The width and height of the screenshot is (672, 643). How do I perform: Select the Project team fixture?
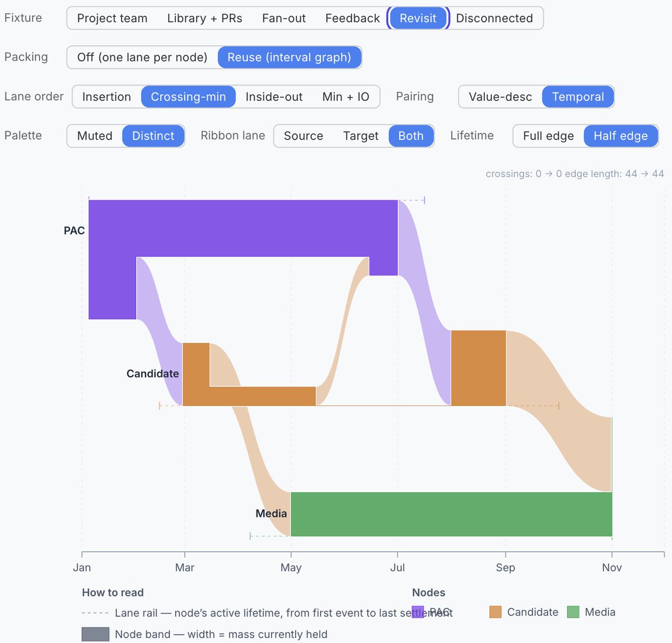tap(112, 18)
